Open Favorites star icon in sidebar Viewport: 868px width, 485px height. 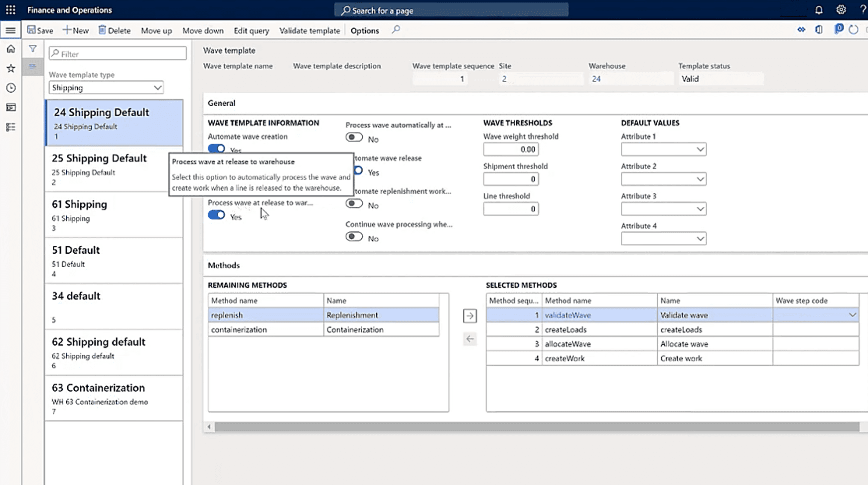pyautogui.click(x=11, y=68)
